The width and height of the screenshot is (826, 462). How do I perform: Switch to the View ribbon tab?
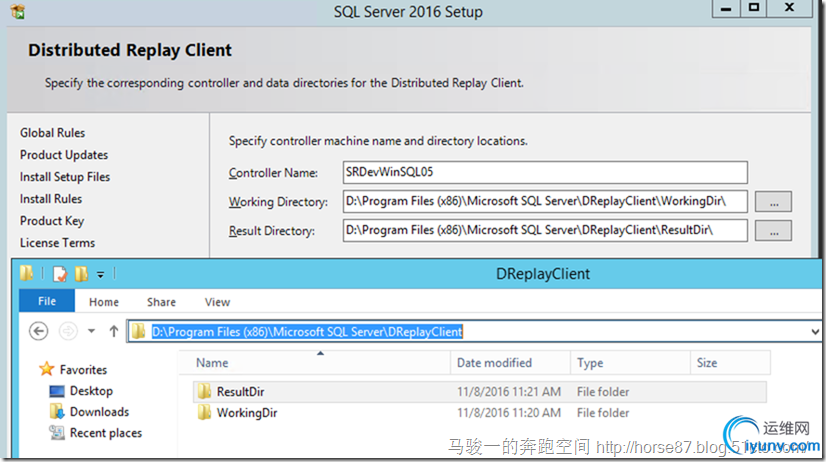point(217,301)
